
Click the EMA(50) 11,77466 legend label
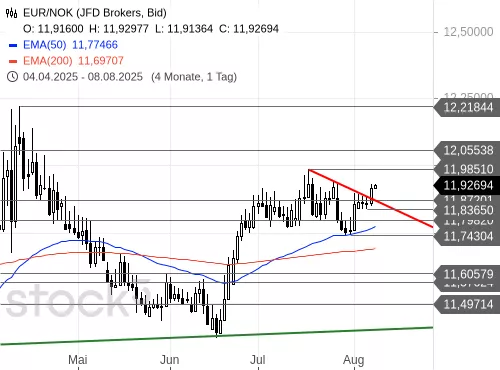coord(70,45)
